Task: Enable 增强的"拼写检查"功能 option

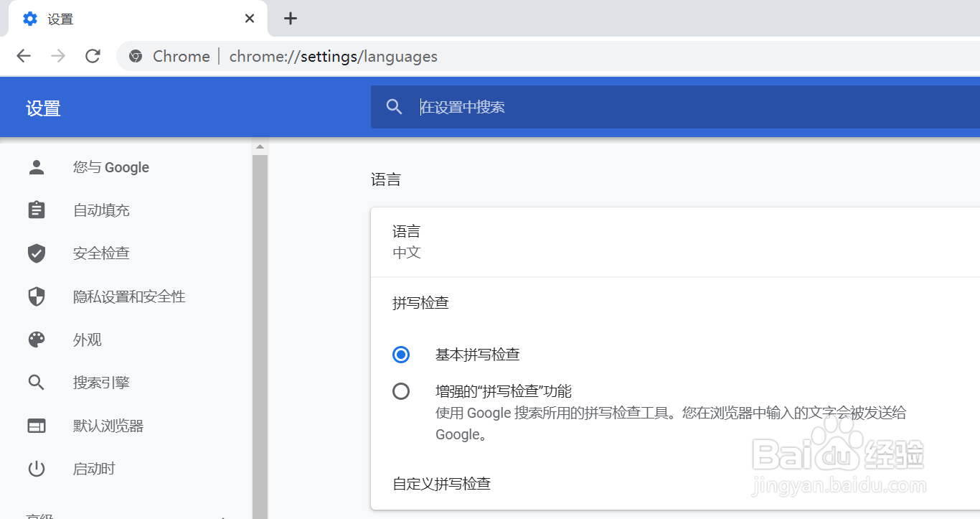Action: pyautogui.click(x=401, y=391)
